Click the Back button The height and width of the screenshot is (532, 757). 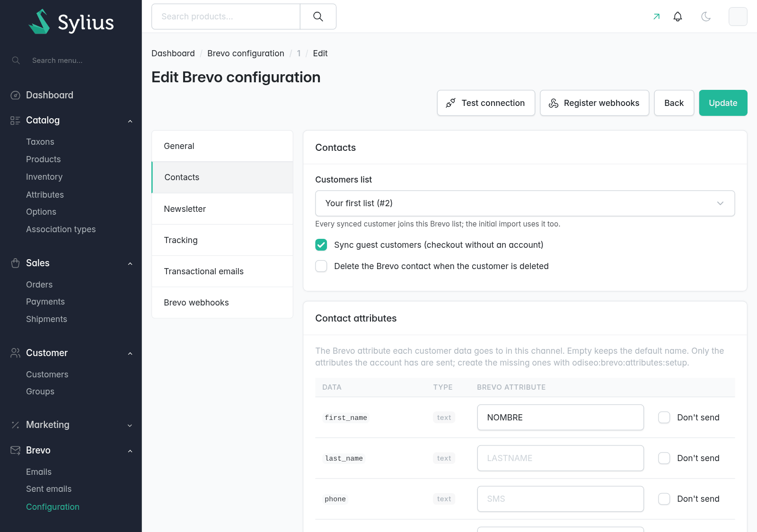pos(674,103)
